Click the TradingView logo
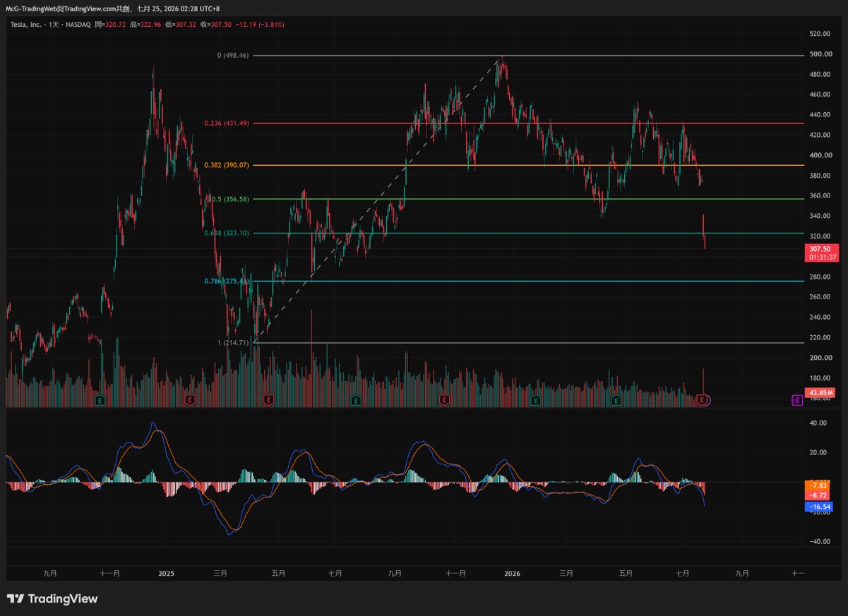The height and width of the screenshot is (616, 848). point(52,599)
